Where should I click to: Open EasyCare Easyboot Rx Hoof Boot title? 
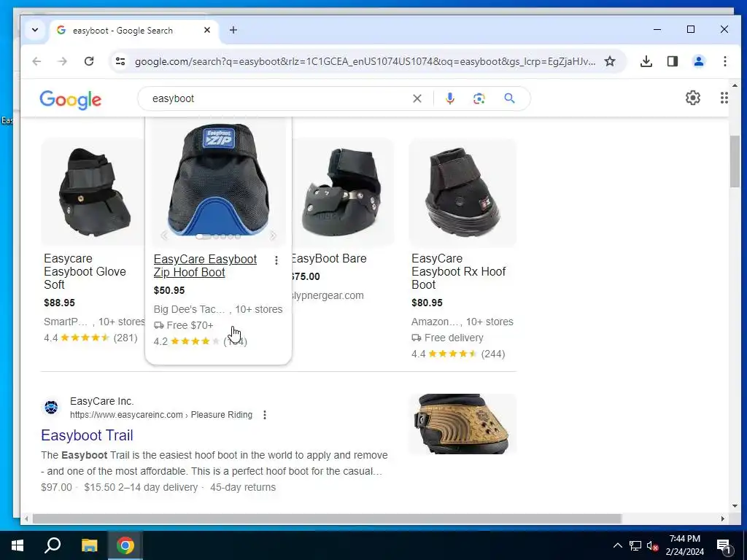(x=458, y=271)
